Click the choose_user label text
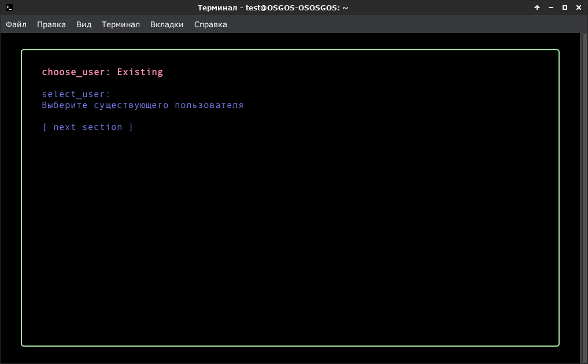 pyautogui.click(x=73, y=72)
